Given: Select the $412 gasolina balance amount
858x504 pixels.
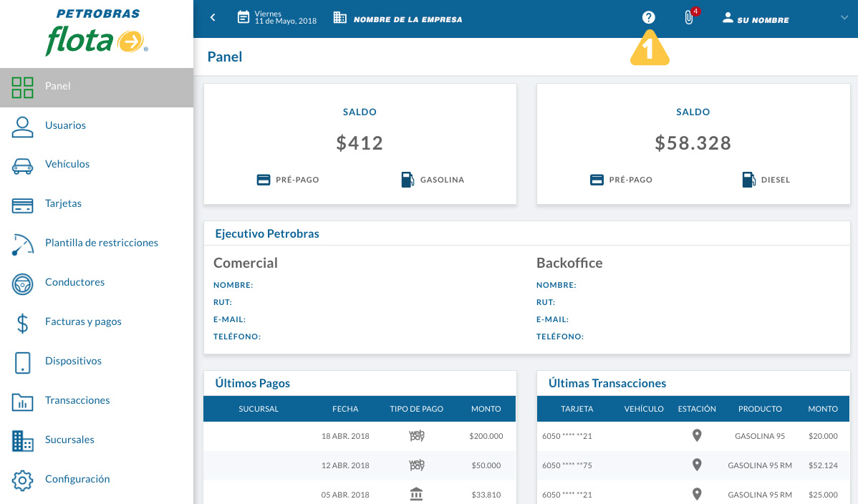Looking at the screenshot, I should pos(360,143).
